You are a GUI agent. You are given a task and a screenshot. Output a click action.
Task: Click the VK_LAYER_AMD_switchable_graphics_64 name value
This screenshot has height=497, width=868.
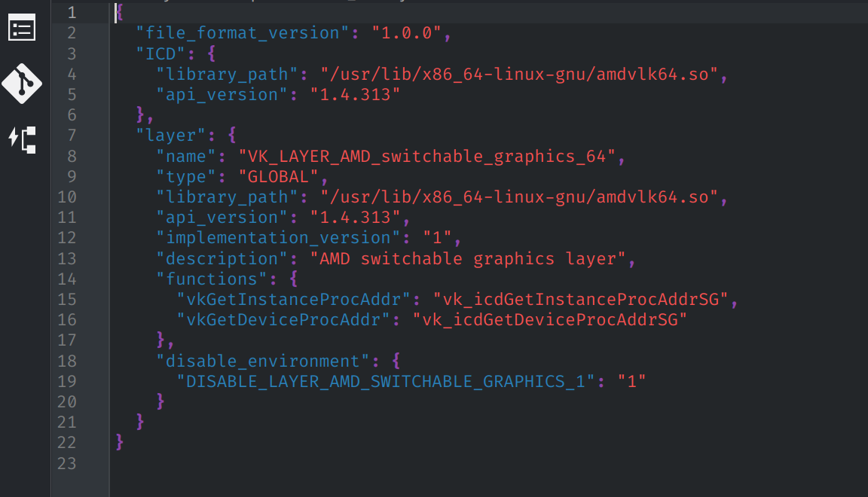coord(426,156)
